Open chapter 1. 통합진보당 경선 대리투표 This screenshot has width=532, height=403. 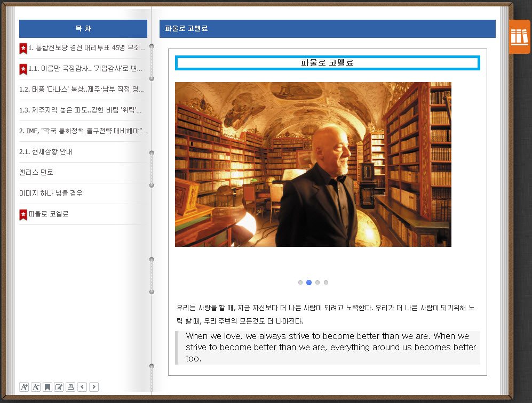87,48
